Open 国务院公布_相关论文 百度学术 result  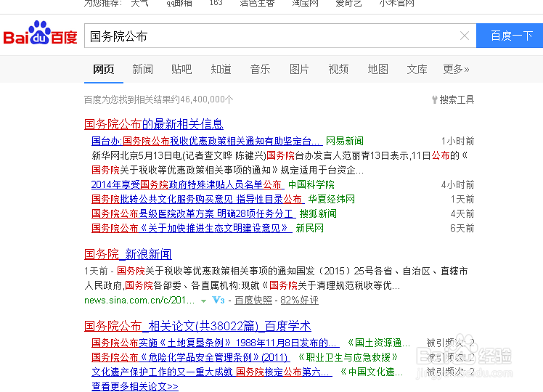click(x=197, y=326)
